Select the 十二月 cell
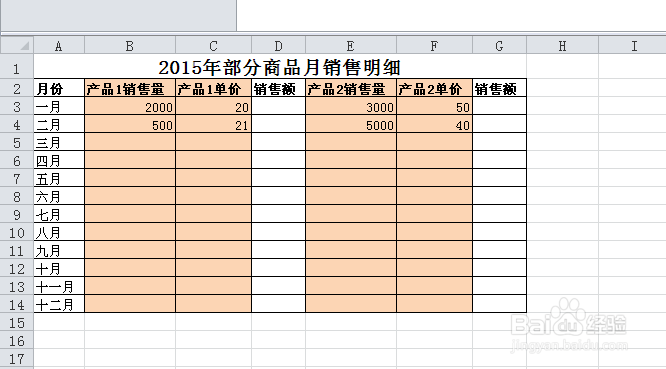 59,304
